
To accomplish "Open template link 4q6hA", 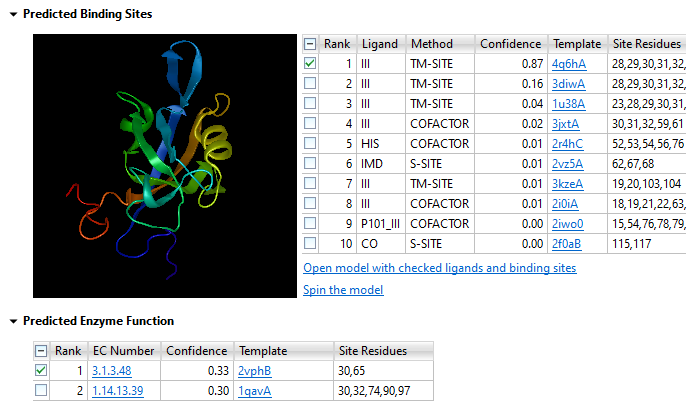I will (x=569, y=64).
